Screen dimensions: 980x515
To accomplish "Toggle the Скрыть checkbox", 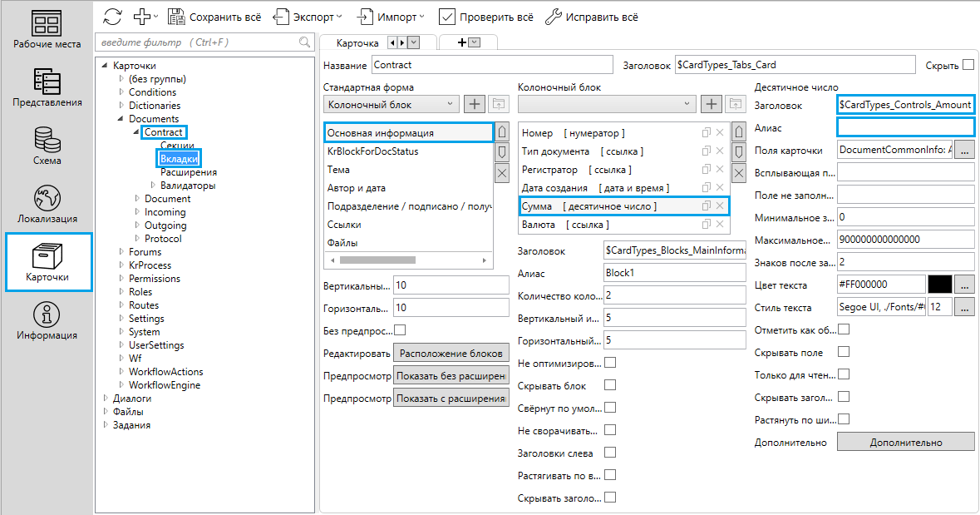I will [968, 64].
